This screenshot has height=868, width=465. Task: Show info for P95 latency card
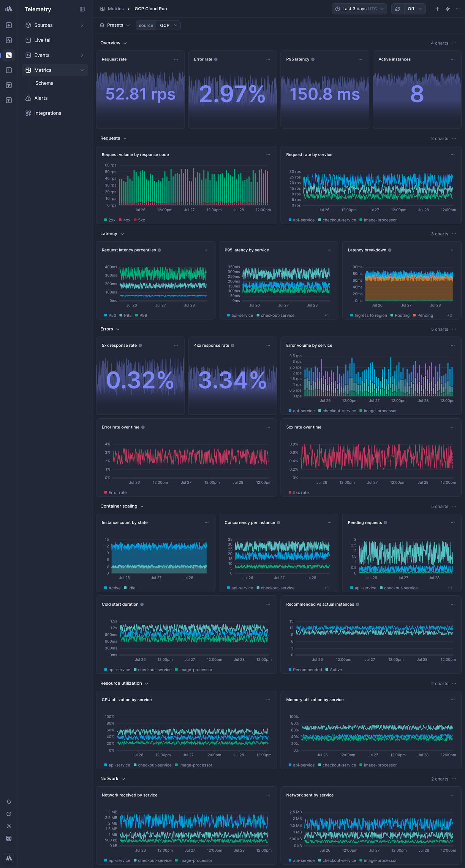point(313,59)
